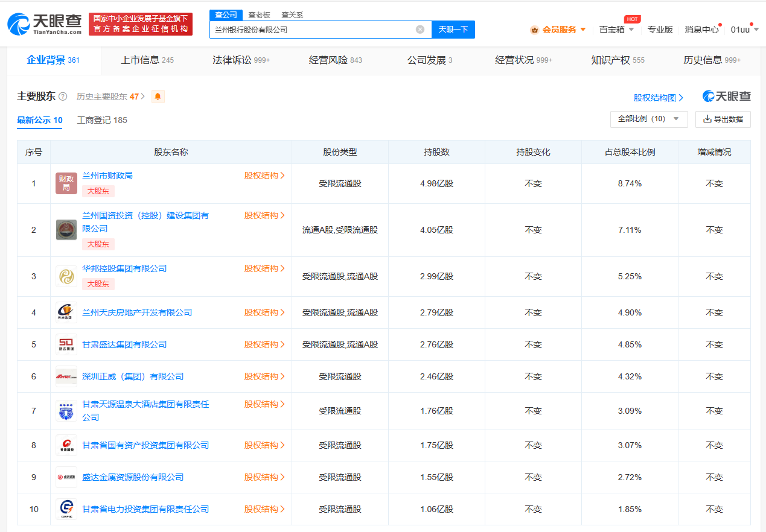Click the 天眼查 logo above the table
This screenshot has height=532, width=766.
click(x=726, y=96)
